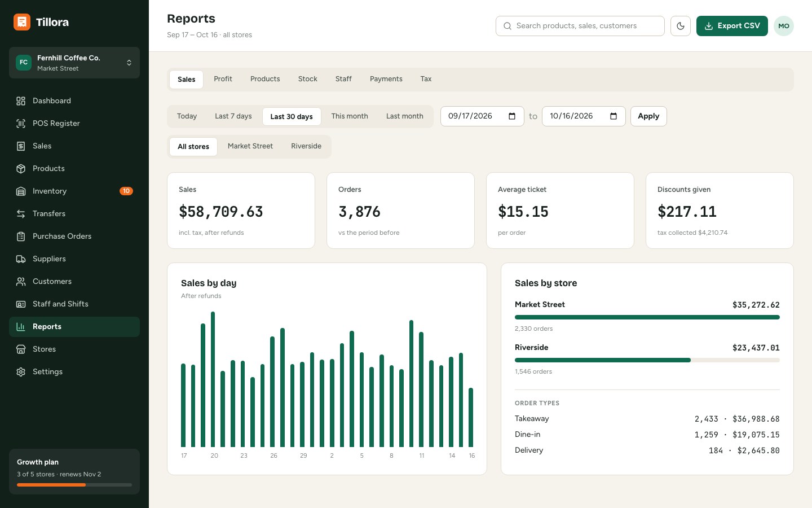Click the Apply date button

tap(648, 116)
